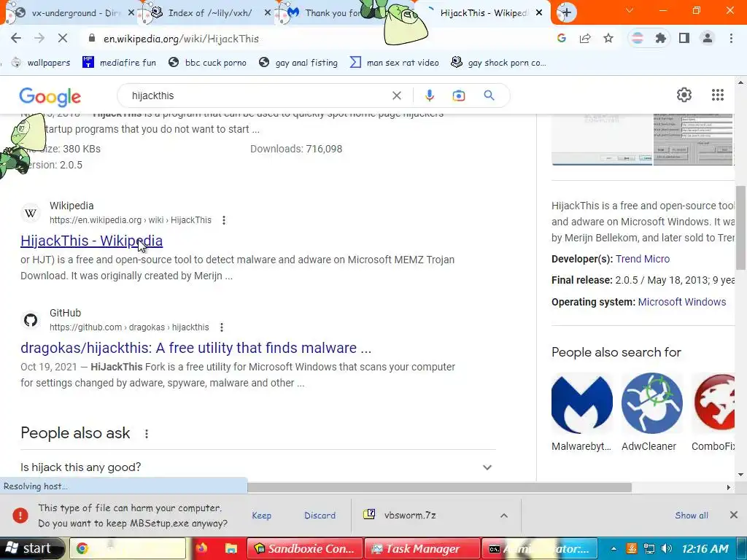Viewport: 747px width, 560px height.
Task: Show hidden system tray icons arrow
Action: [x=613, y=548]
